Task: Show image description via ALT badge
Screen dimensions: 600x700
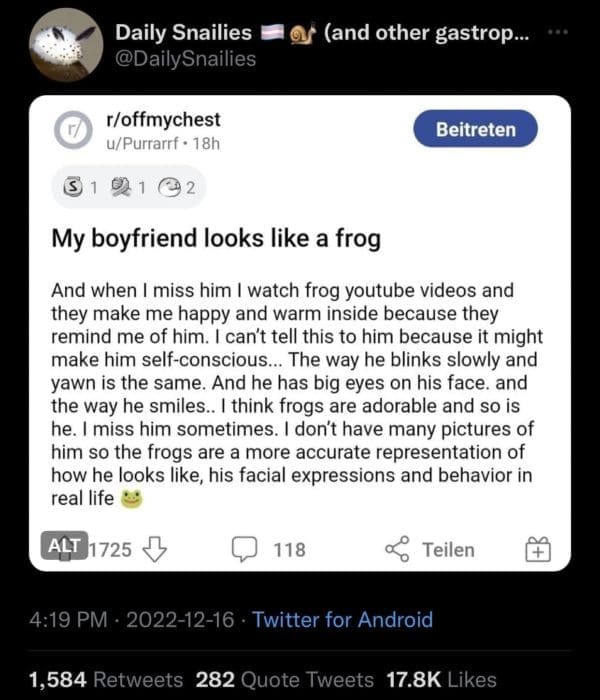Action: (x=67, y=545)
